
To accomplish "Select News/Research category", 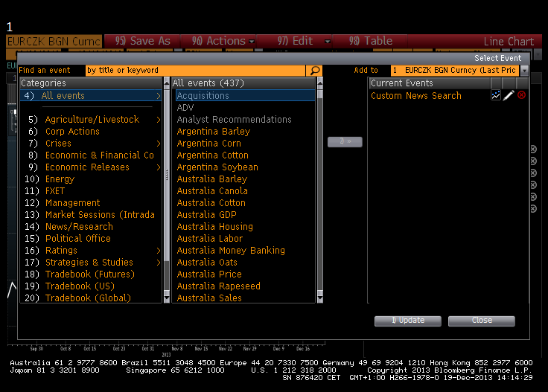I will tap(80, 227).
